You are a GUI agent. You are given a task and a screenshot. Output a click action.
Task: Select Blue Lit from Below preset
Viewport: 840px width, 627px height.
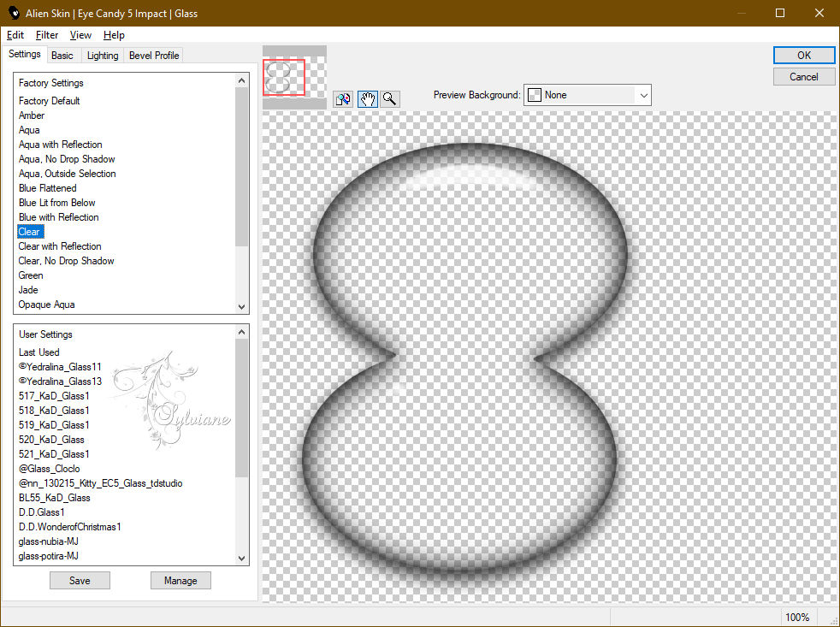point(56,202)
